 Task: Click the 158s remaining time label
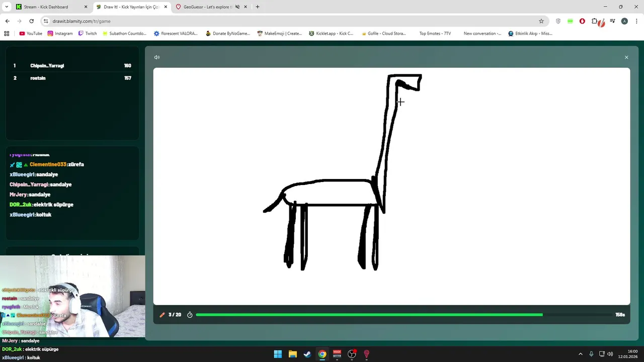[x=620, y=315]
